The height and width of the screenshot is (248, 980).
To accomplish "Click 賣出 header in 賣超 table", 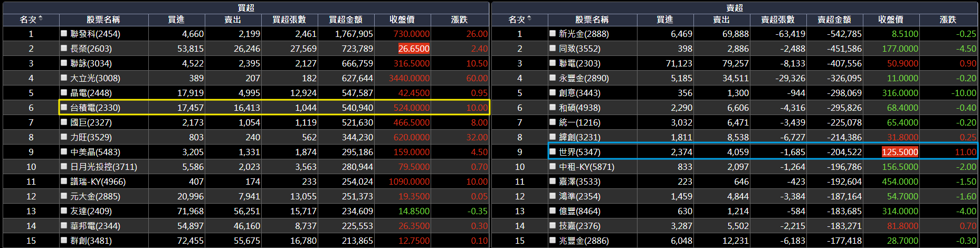I will pos(721,20).
